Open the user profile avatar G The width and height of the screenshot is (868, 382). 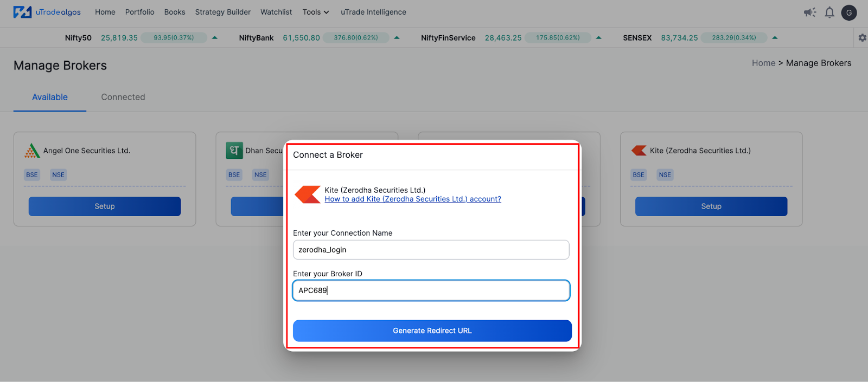[x=849, y=12]
